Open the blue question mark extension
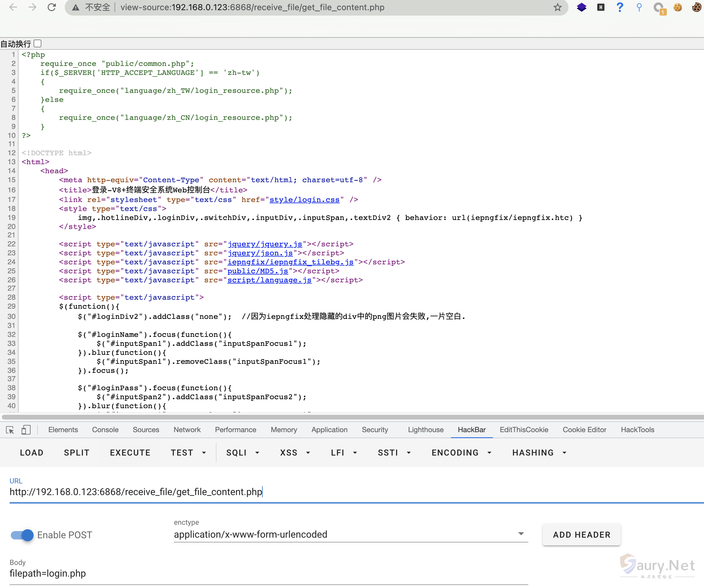The image size is (704, 588). [x=620, y=7]
